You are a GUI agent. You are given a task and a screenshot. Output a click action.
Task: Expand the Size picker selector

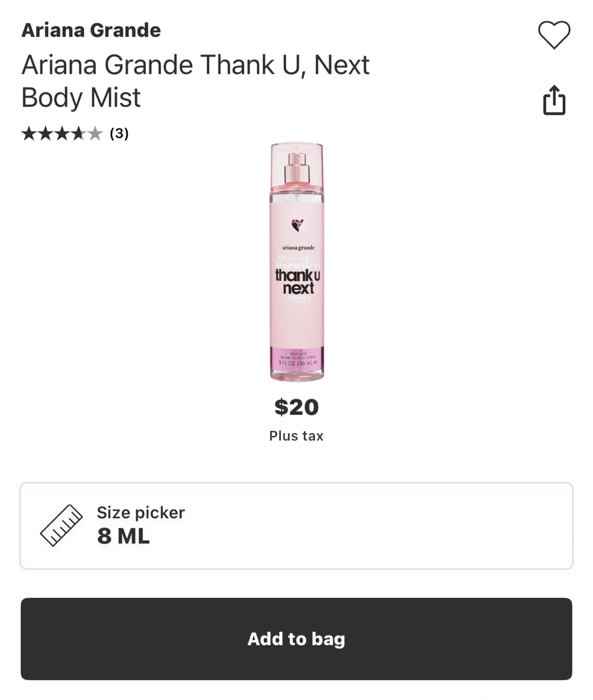click(296, 525)
